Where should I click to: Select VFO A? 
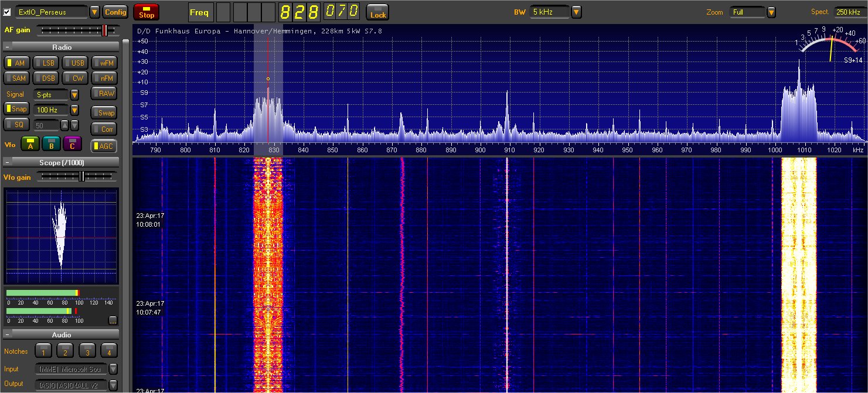(29, 144)
